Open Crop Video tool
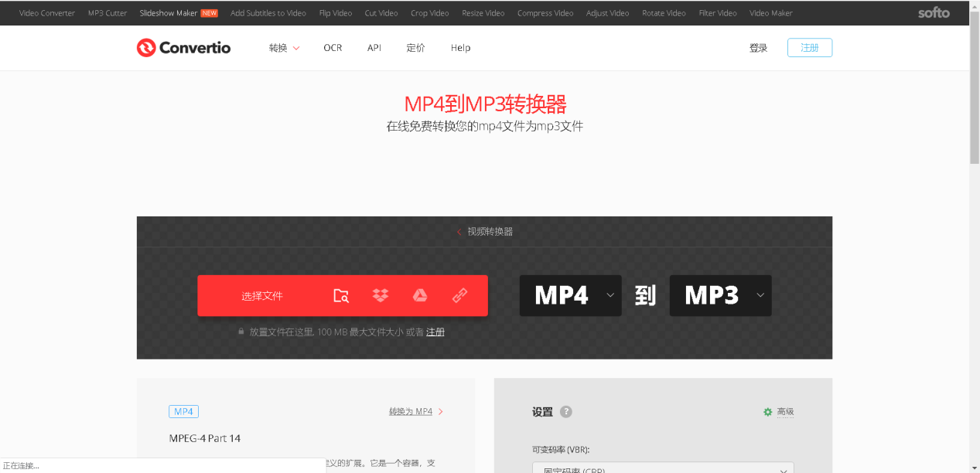 point(430,13)
